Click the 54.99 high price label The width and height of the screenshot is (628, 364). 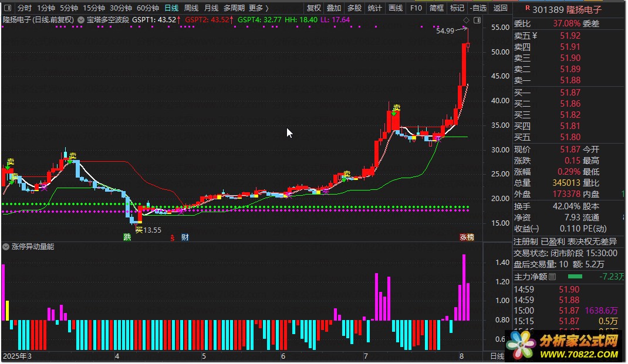pos(445,31)
